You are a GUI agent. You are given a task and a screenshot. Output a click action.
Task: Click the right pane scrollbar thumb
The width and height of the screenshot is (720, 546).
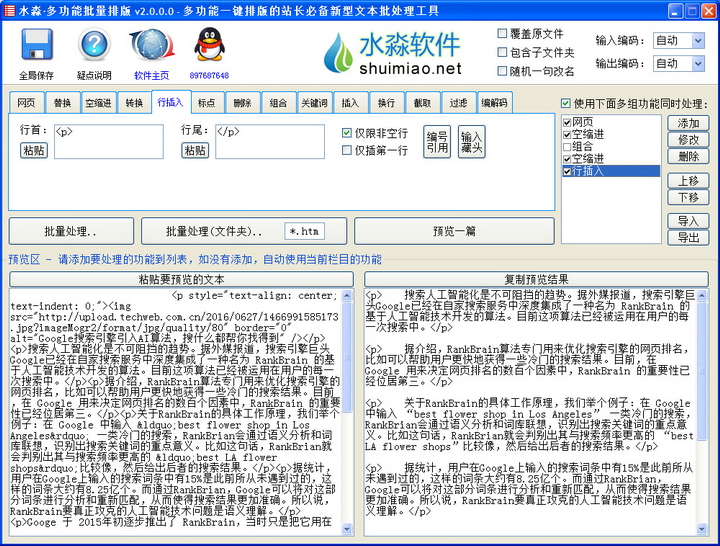702,371
